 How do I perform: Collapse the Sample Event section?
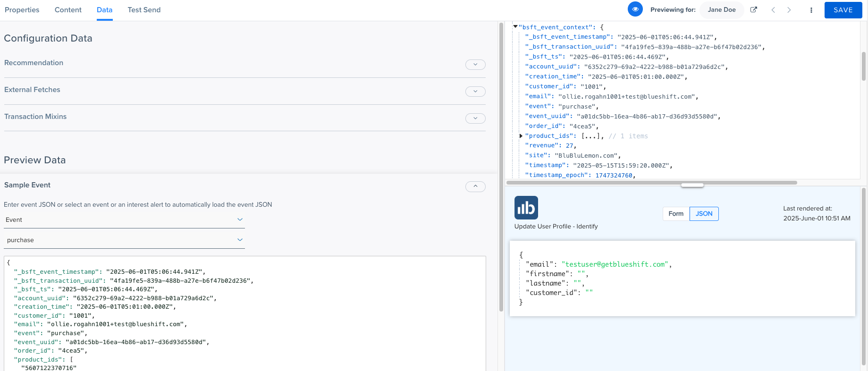tap(475, 186)
